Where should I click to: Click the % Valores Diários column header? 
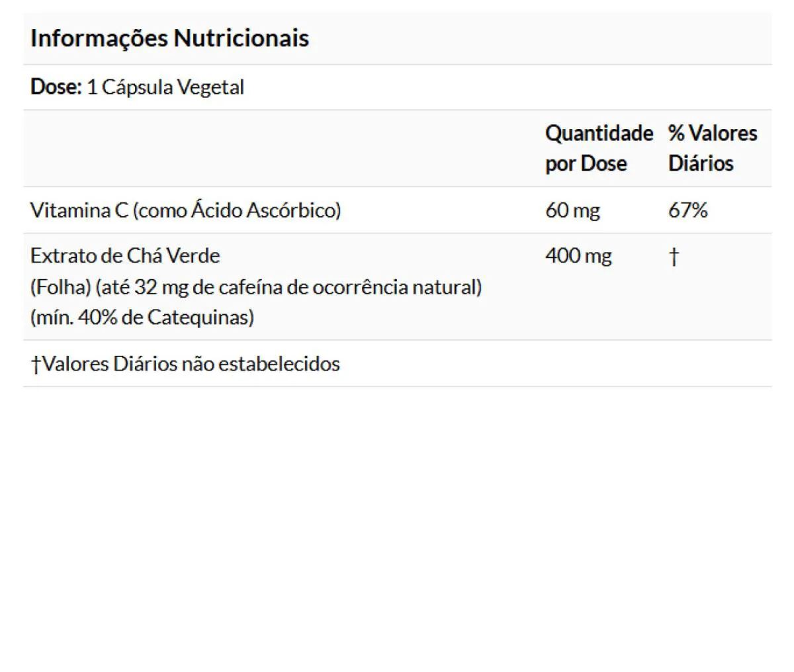[713, 148]
